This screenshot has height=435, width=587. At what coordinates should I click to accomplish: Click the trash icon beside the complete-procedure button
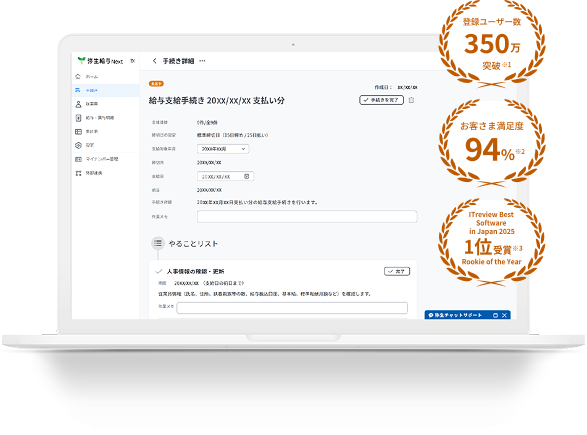[x=411, y=100]
